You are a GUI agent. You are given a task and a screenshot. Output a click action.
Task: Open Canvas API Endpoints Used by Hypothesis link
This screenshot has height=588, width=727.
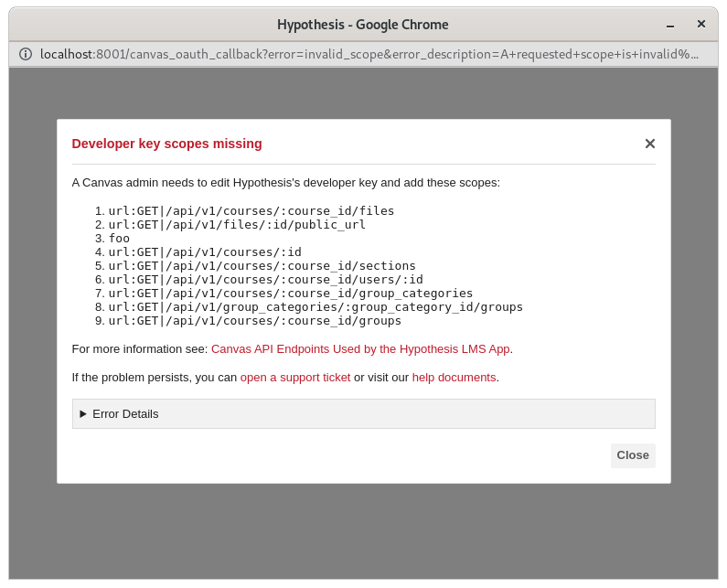coord(360,349)
